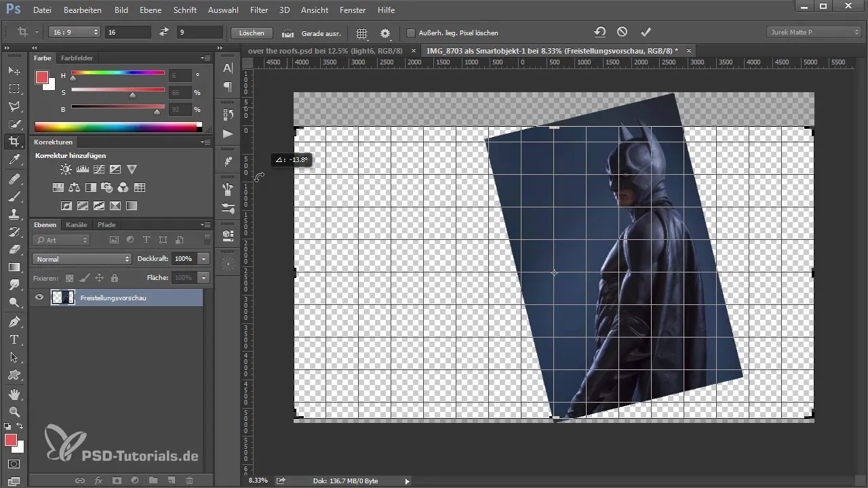Select the Hand tool
The height and width of the screenshot is (488, 868).
point(14,394)
